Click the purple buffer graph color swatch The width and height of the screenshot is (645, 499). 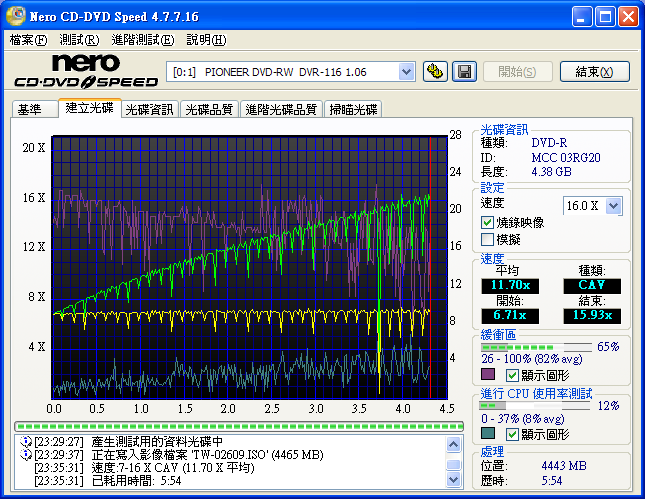[488, 375]
